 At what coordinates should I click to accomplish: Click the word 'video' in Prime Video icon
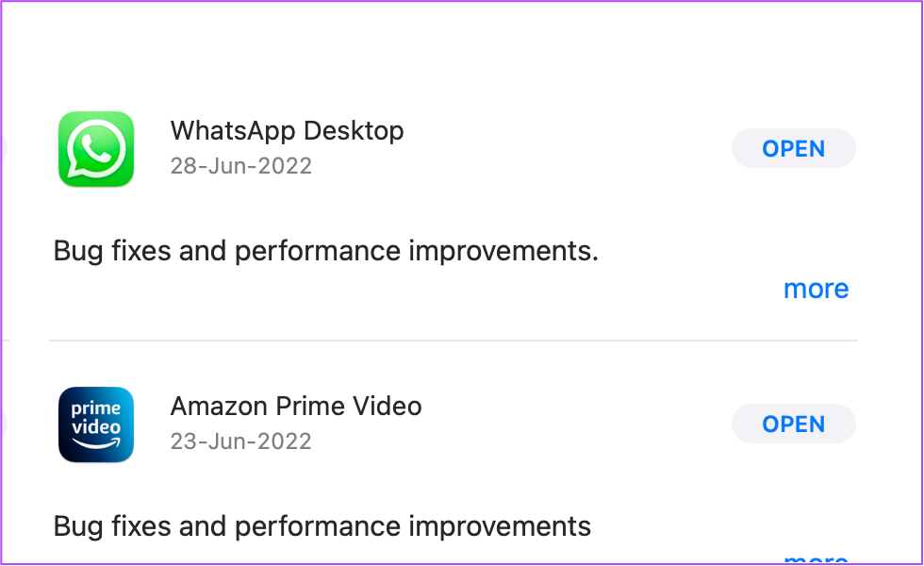pyautogui.click(x=96, y=426)
